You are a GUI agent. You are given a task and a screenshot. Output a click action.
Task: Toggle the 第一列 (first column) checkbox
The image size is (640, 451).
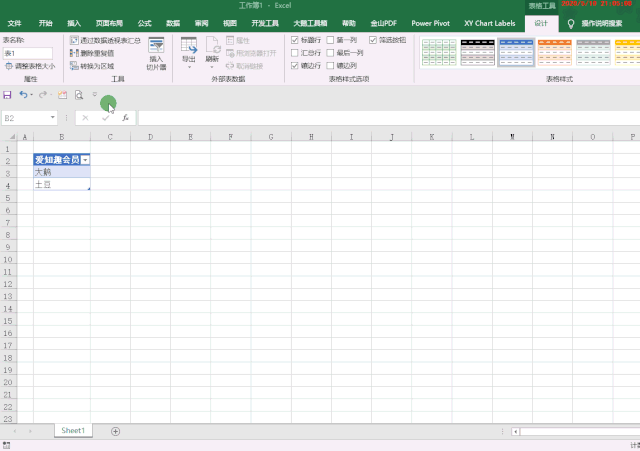pos(330,40)
